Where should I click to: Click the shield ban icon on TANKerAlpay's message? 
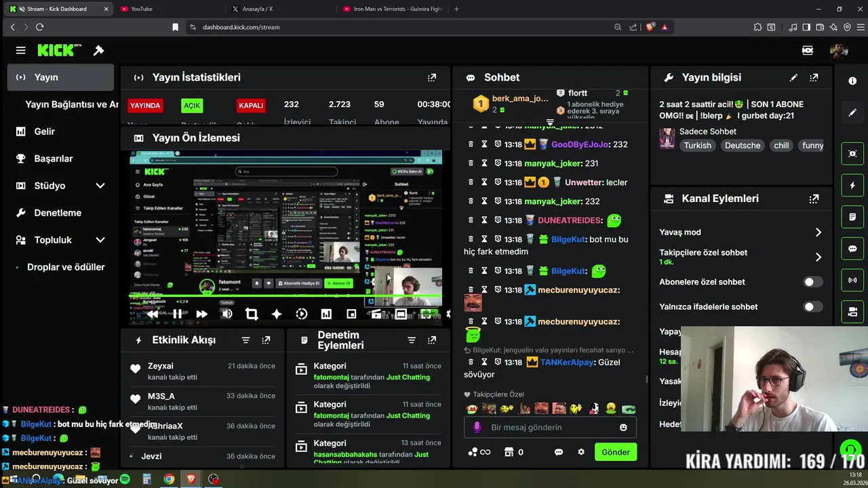[498, 363]
